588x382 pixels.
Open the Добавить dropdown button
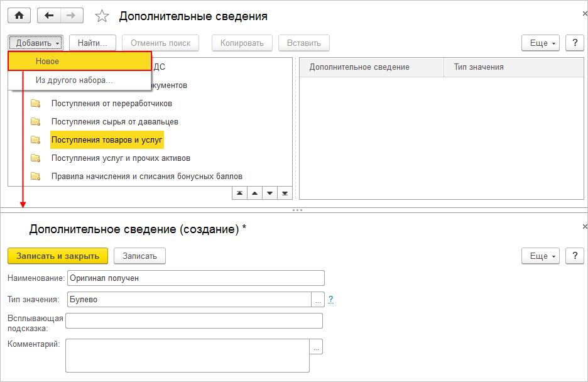[x=36, y=43]
